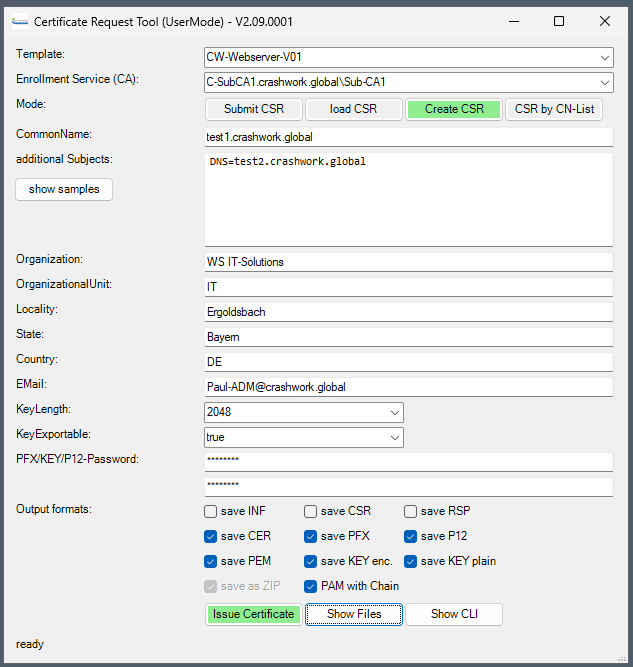Click the 'Output formats:' label
Image resolution: width=633 pixels, height=667 pixels.
pyautogui.click(x=54, y=509)
